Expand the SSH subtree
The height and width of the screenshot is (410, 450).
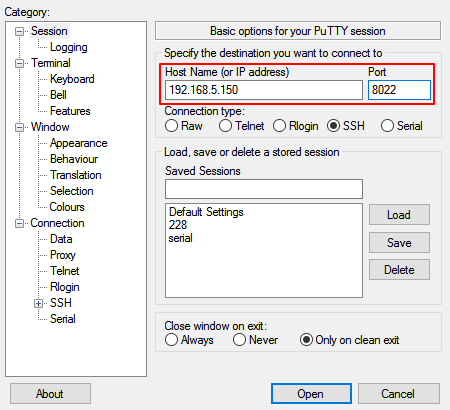pos(38,303)
